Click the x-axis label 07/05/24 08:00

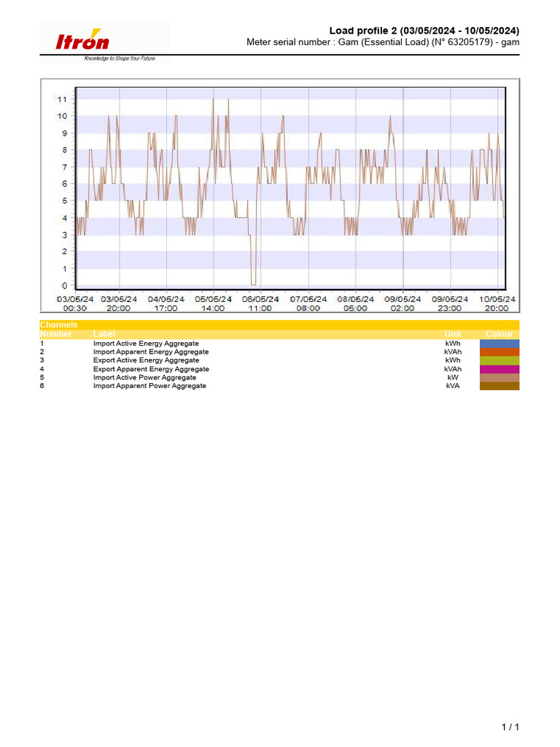pos(308,303)
